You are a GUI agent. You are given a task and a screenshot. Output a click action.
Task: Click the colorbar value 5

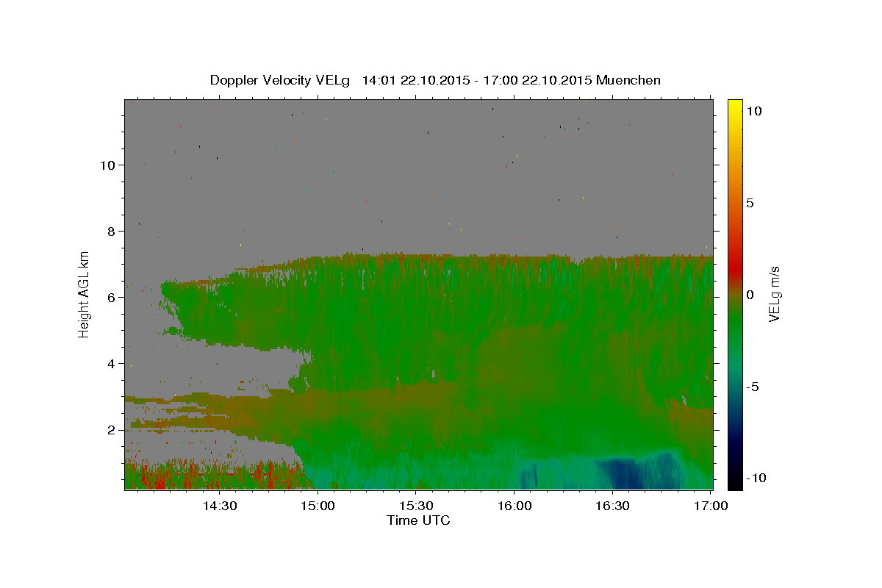750,203
